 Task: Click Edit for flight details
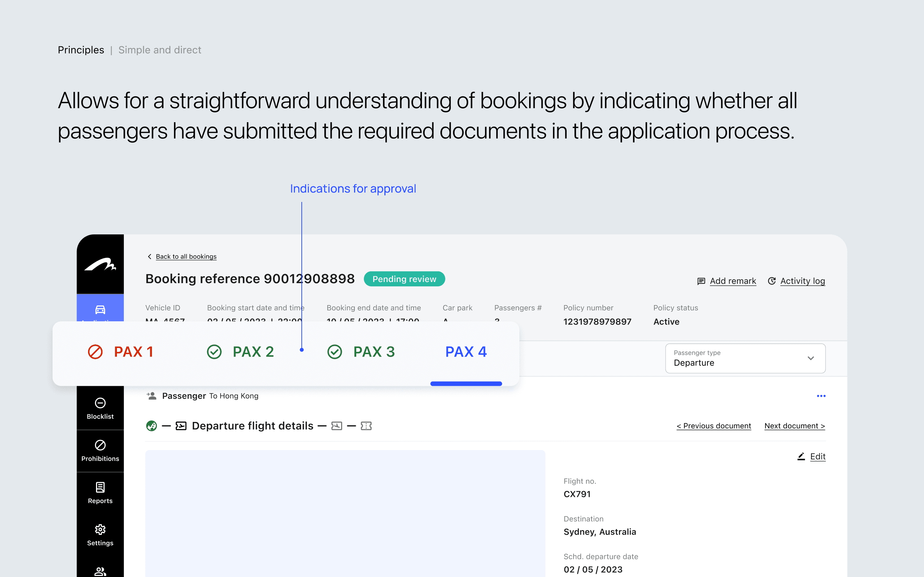coord(817,457)
